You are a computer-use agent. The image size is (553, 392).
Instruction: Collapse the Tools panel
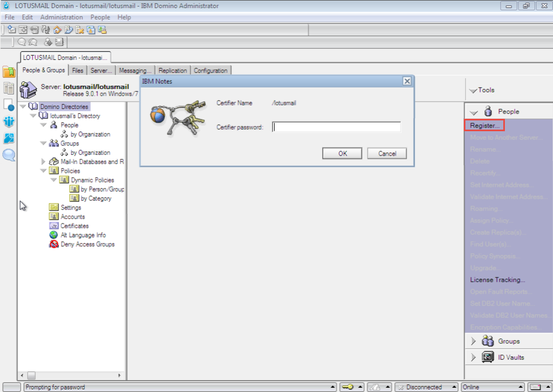coord(473,91)
